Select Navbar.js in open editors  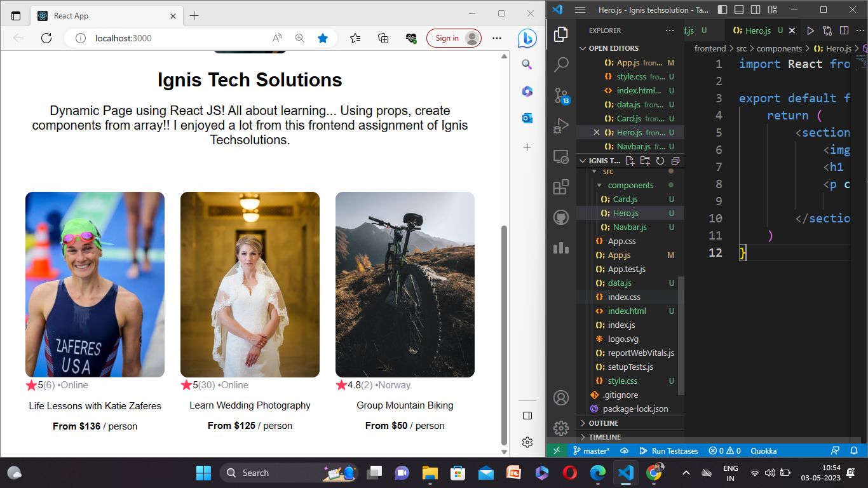pos(634,146)
